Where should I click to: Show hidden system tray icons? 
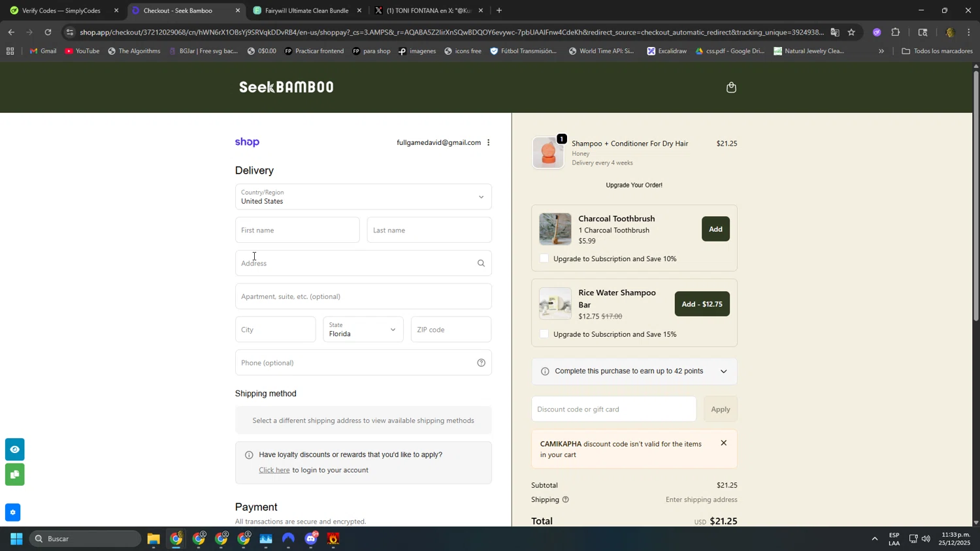click(874, 539)
